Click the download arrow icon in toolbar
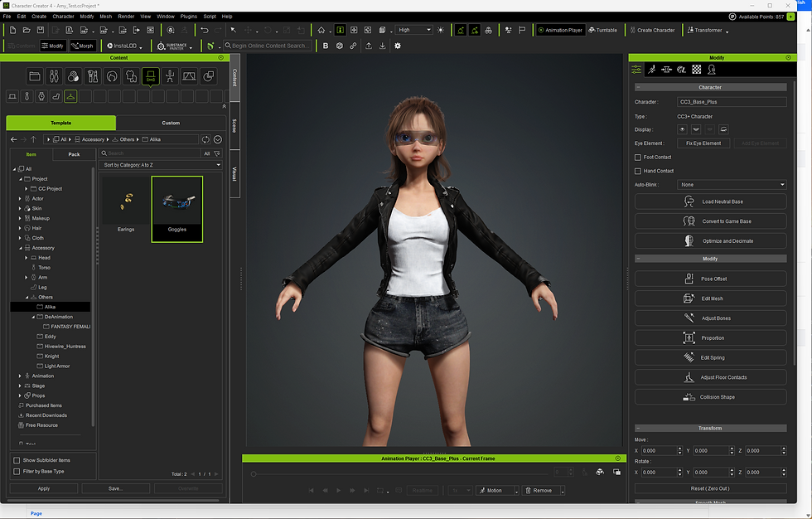 (382, 46)
